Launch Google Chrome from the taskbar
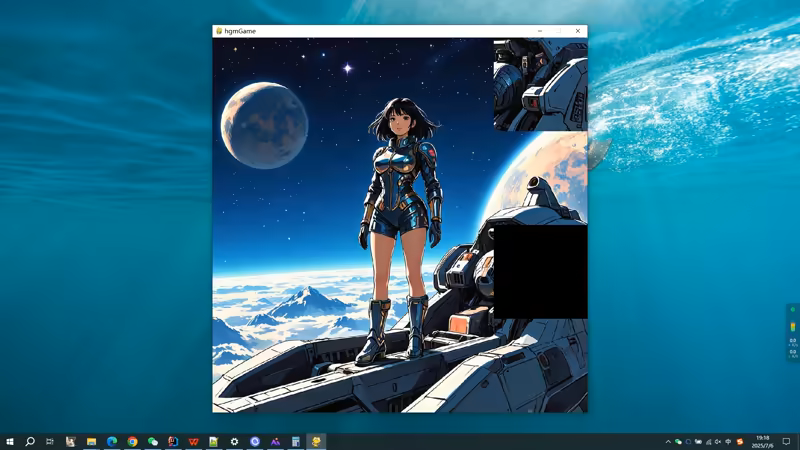Viewport: 800px width, 450px height. [x=132, y=441]
